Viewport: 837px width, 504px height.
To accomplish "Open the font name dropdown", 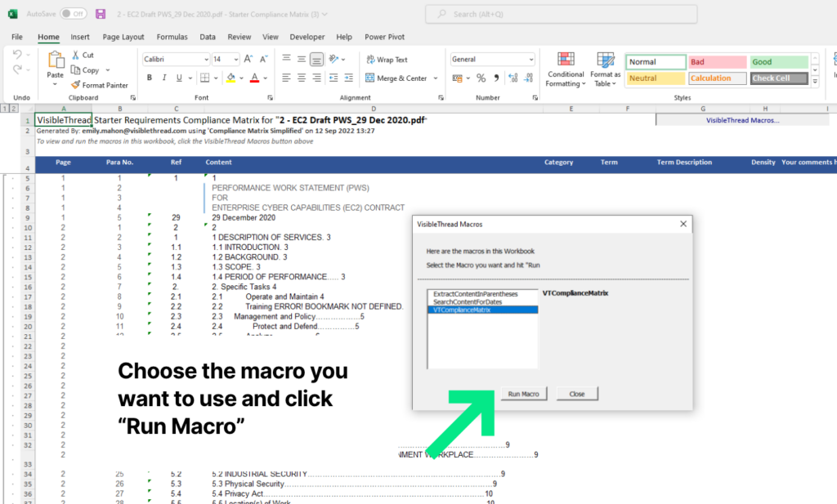I will click(207, 59).
